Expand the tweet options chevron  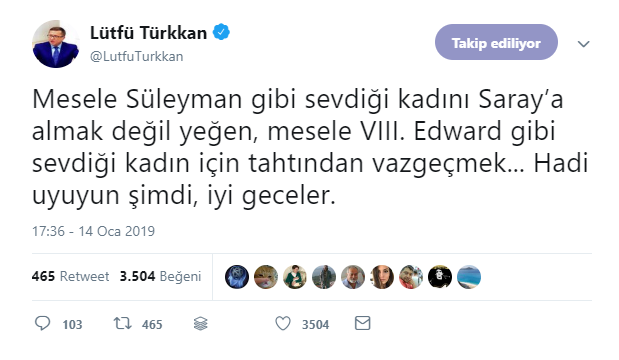click(583, 43)
